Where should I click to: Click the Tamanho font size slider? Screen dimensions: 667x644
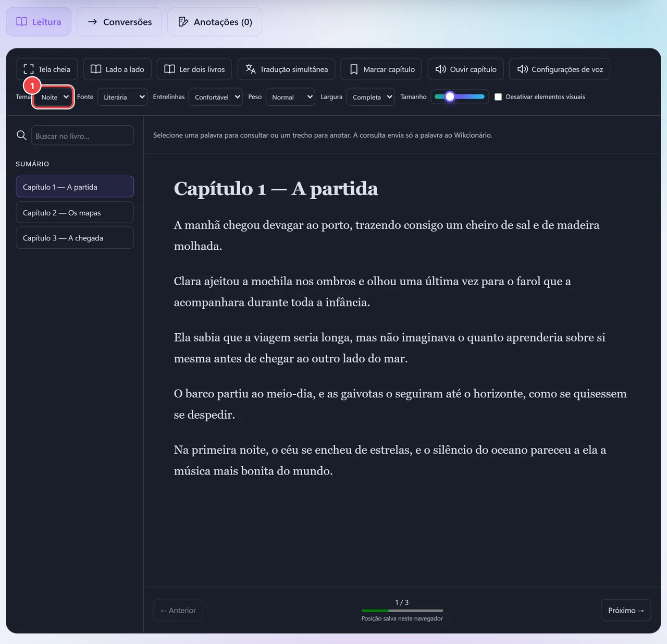coord(460,96)
